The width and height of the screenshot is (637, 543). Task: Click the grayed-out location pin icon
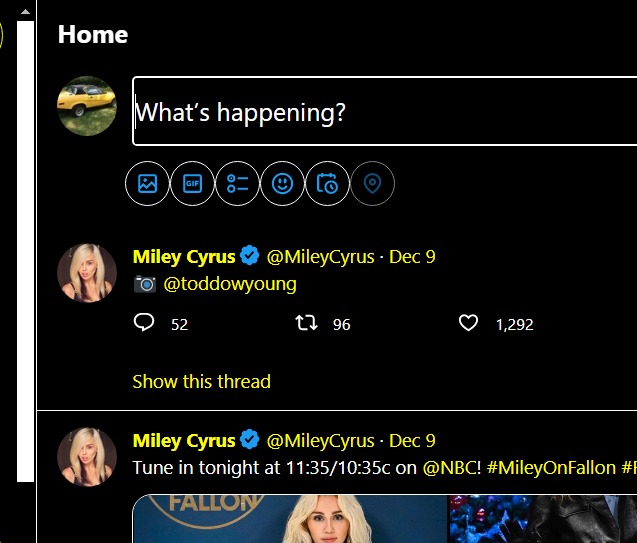pos(372,184)
